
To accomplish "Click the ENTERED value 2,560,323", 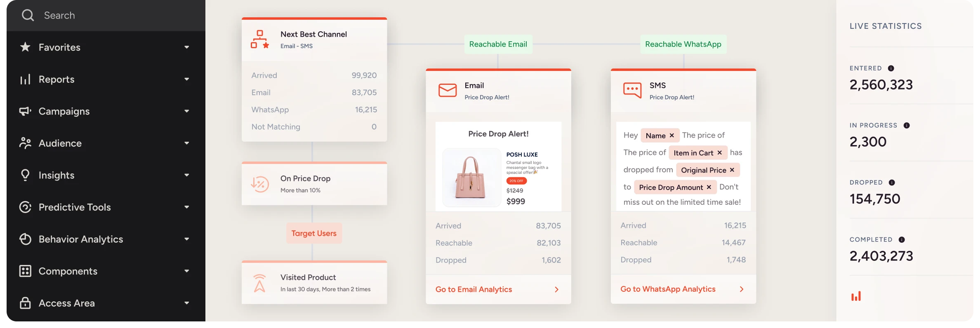I will click(881, 85).
